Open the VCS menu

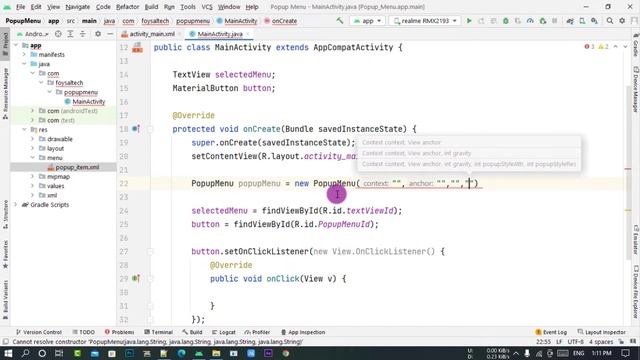207,7
